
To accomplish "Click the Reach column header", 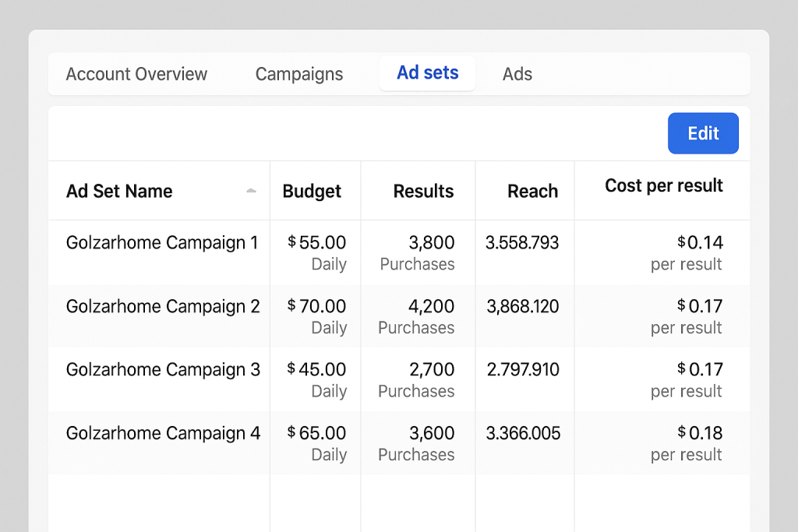I will click(532, 191).
